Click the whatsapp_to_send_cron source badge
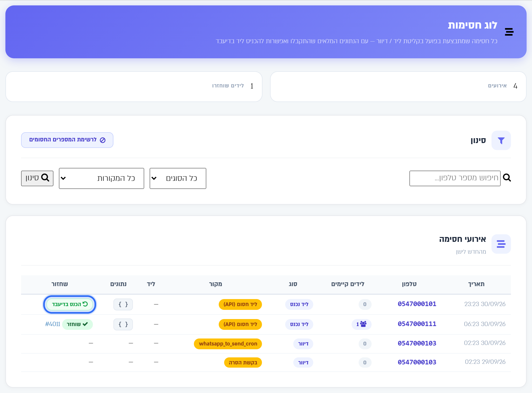 [228, 344]
